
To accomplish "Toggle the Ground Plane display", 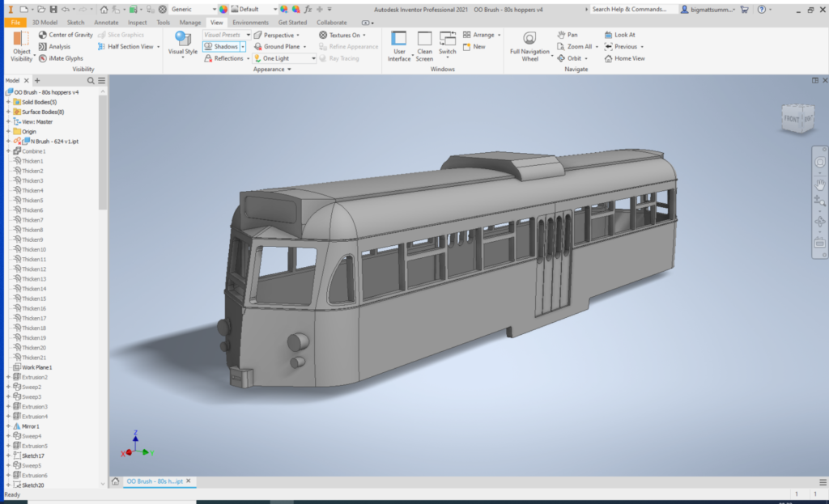I will tap(280, 47).
